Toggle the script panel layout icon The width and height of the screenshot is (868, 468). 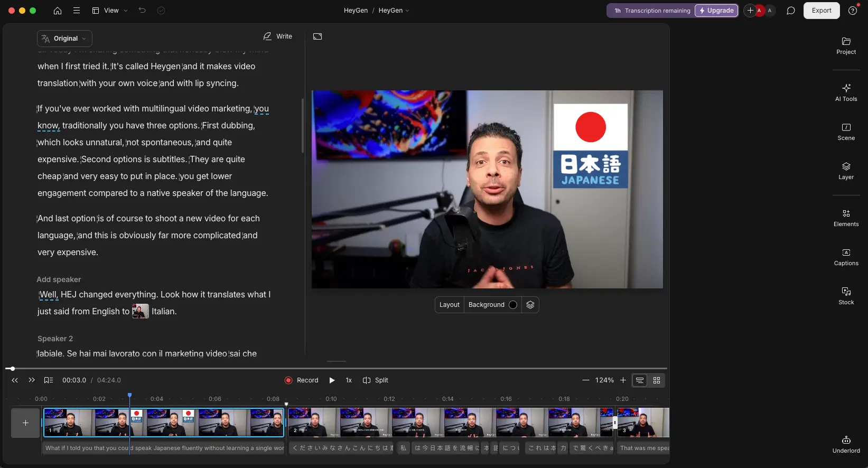coord(318,36)
